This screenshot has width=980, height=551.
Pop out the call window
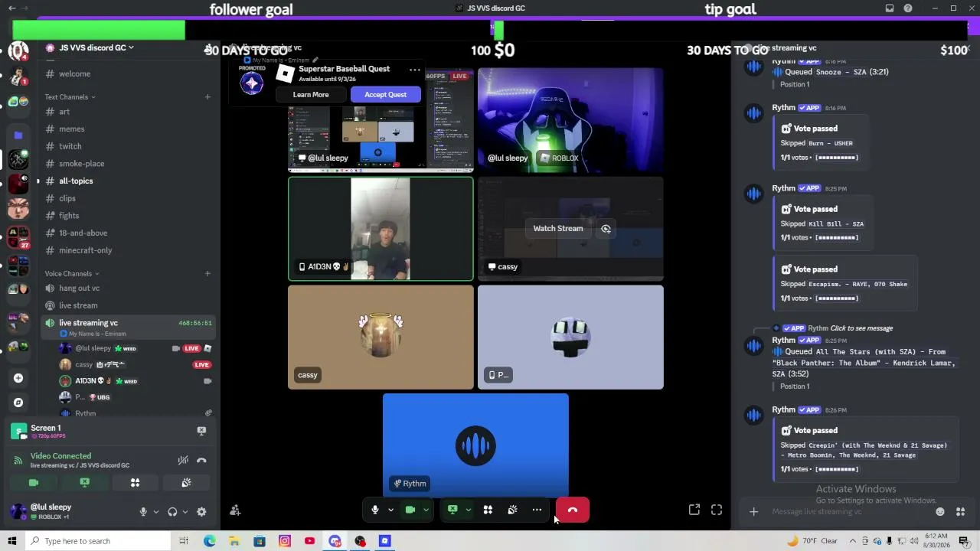pos(694,510)
